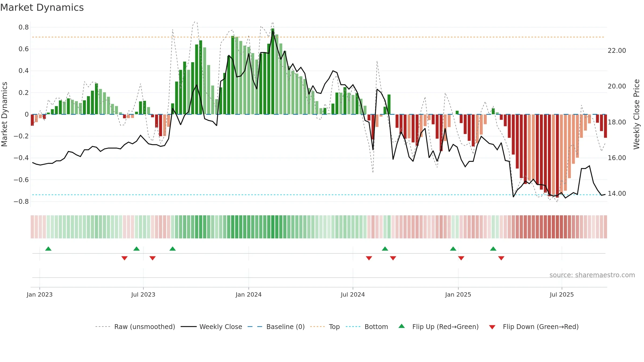The width and height of the screenshot is (644, 362).
Task: Click the darkest green cell in the heatmap strip
Action: pyautogui.click(x=273, y=227)
